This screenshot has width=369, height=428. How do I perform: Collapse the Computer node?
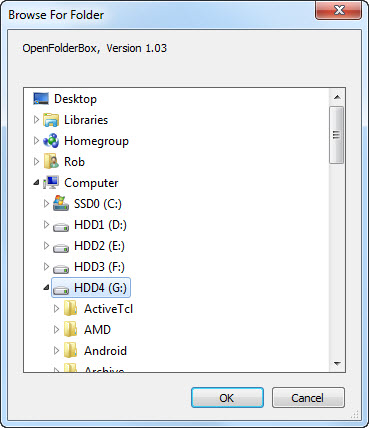[36, 183]
